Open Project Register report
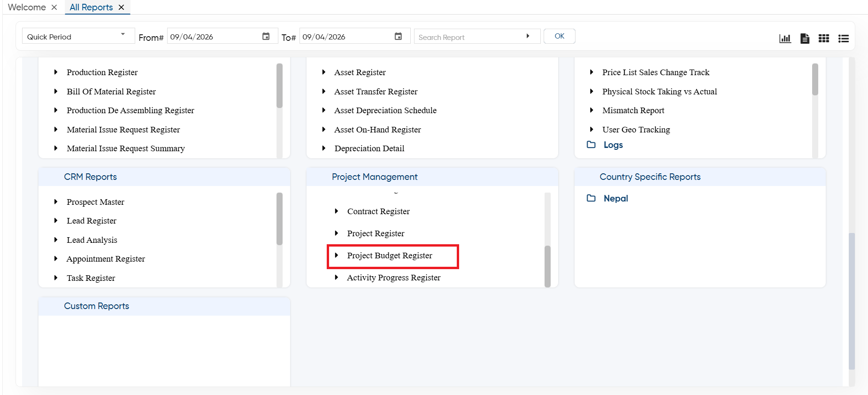The width and height of the screenshot is (868, 395). (376, 233)
